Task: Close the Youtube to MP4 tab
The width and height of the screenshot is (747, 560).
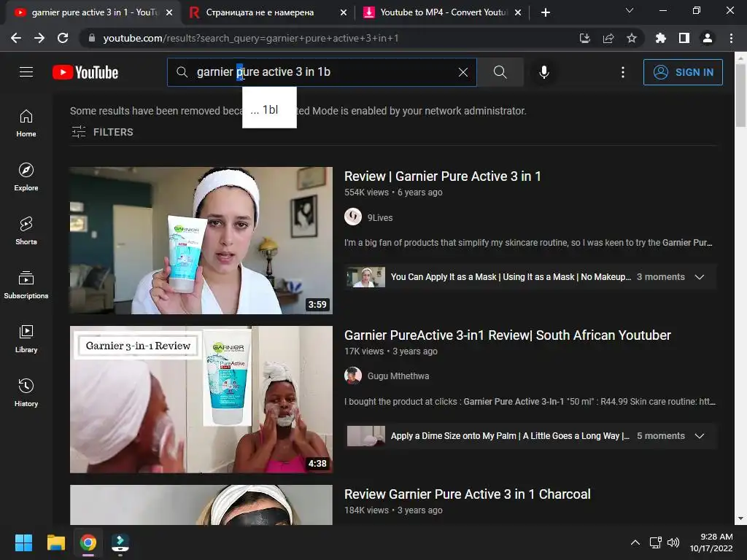Action: [519, 12]
